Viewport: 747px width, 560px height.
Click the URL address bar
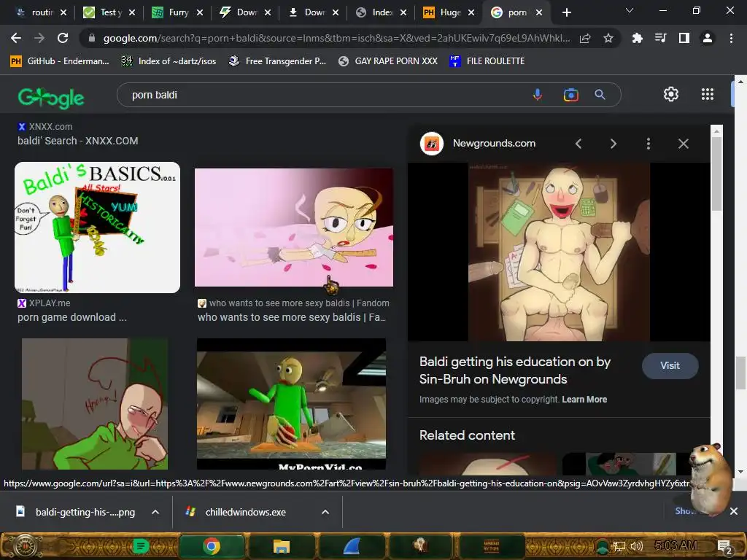(x=336, y=38)
